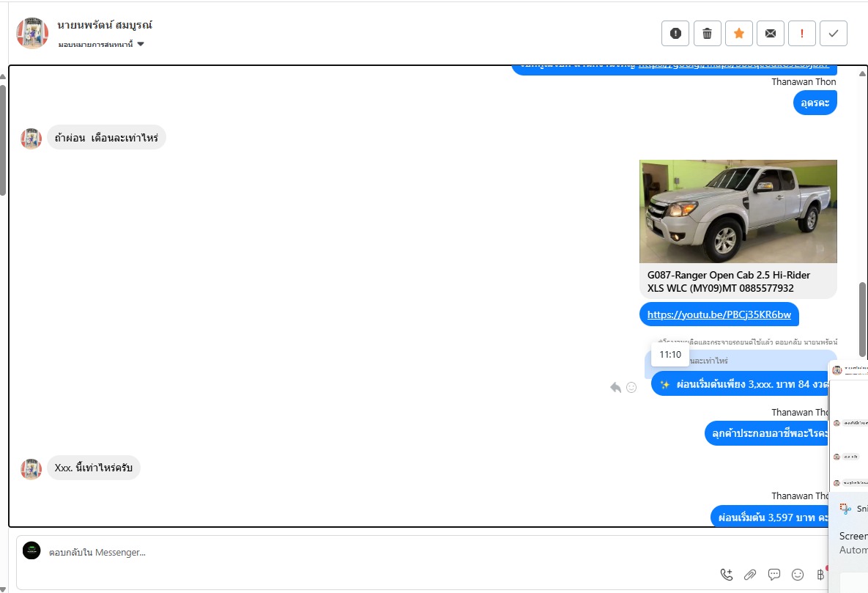Open G087-Ranger Open Cab listing title
The image size is (868, 593).
tap(729, 281)
